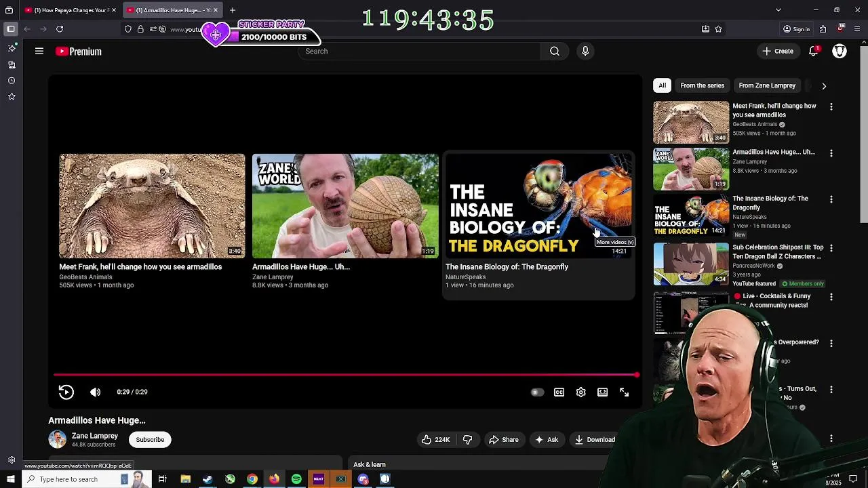Toggle closed captions CC button
Image resolution: width=868 pixels, height=488 pixels.
pyautogui.click(x=559, y=392)
